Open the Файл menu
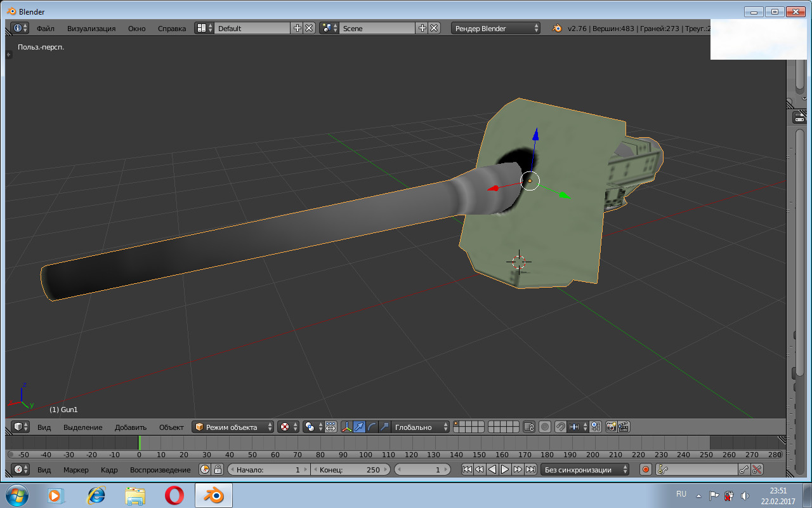This screenshot has height=508, width=812. coord(45,28)
